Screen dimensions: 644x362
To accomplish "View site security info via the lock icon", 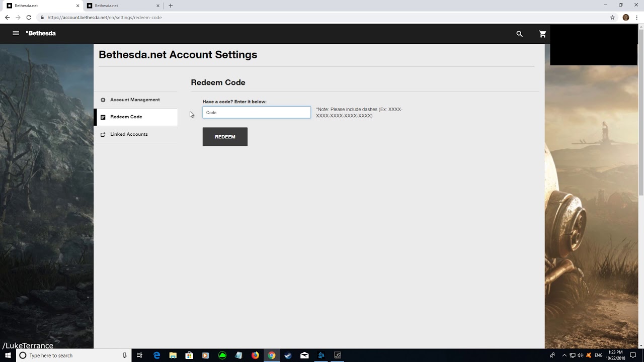I will click(x=42, y=17).
